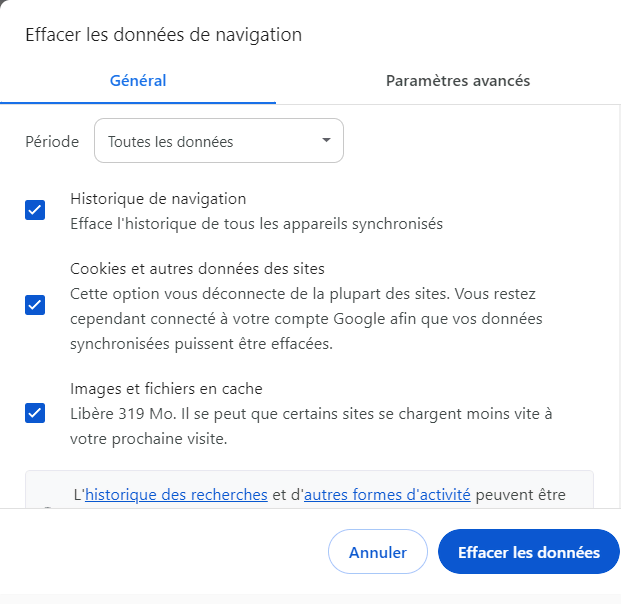Switch to the Général tab

(138, 81)
